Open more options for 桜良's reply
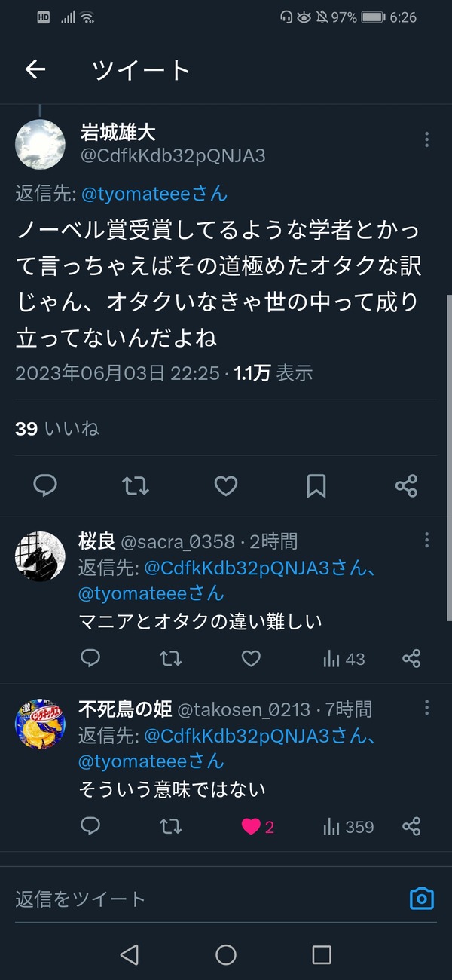 click(x=426, y=540)
